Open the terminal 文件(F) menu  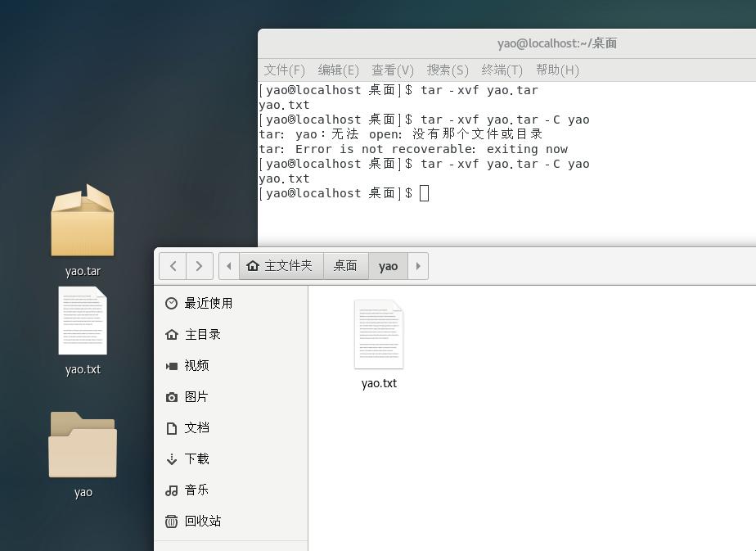pyautogui.click(x=284, y=70)
